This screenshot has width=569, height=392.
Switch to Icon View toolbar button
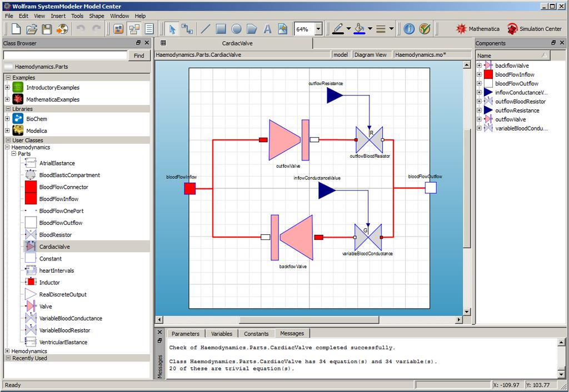pos(118,29)
